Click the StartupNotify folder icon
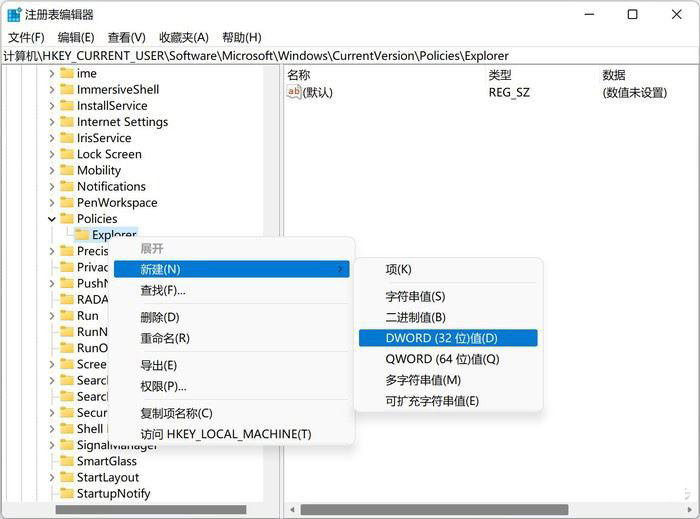 pos(67,493)
